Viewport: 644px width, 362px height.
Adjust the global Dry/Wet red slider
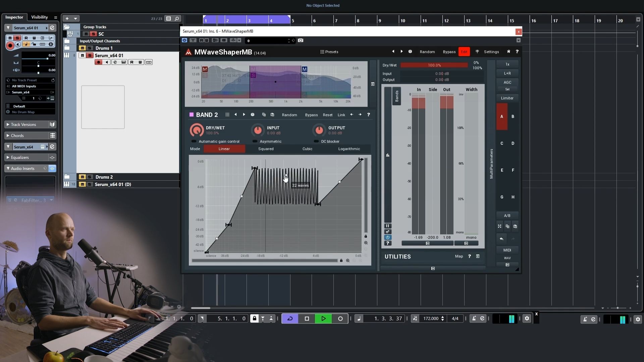coord(434,65)
